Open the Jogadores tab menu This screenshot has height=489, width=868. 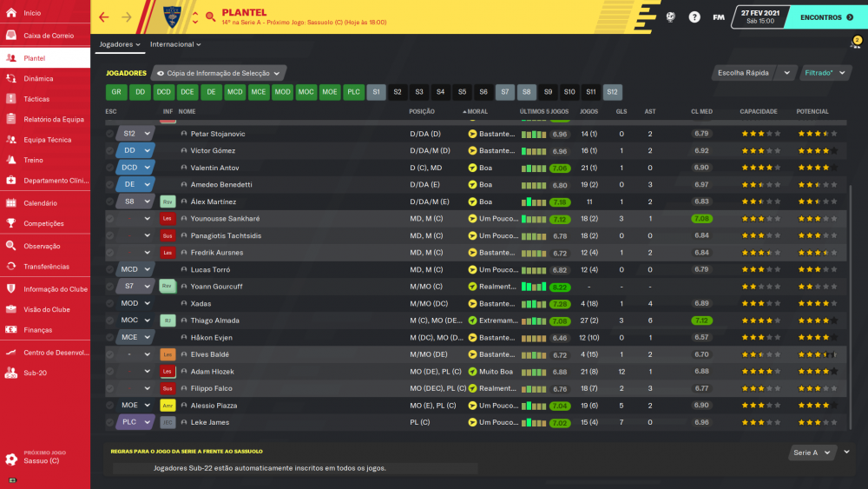(120, 44)
